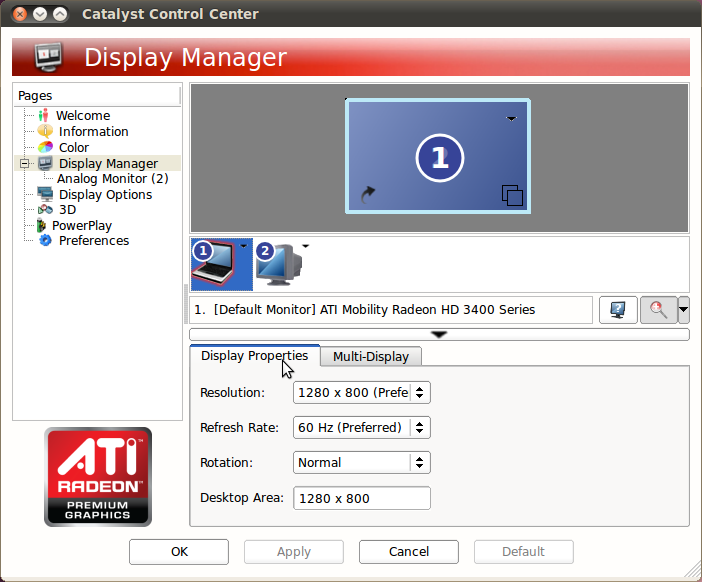Select Display Manager in Pages tree
The height and width of the screenshot is (582, 702).
(108, 163)
